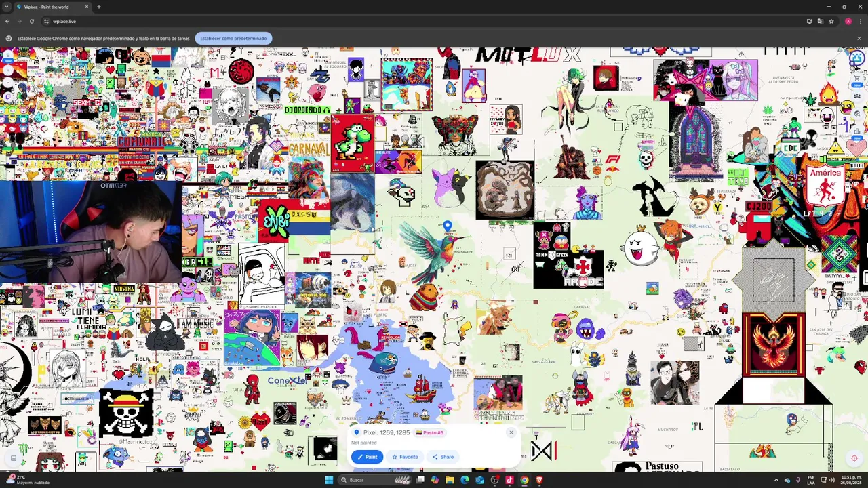
Task: Open File Explorer from the taskbar
Action: pyautogui.click(x=450, y=480)
